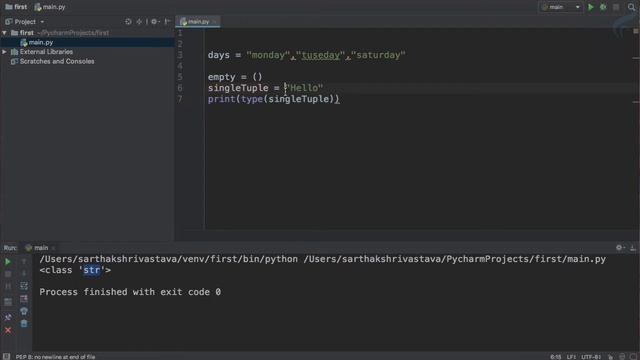Image resolution: width=640 pixels, height=360 pixels.
Task: Click Down the Stack Trace arrow
Action: 24,274
